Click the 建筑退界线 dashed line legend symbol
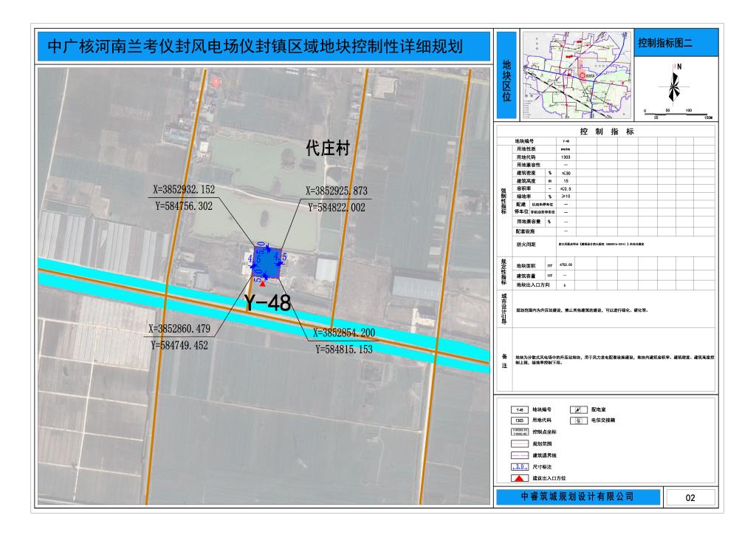The height and width of the screenshot is (535, 756). 519,455
